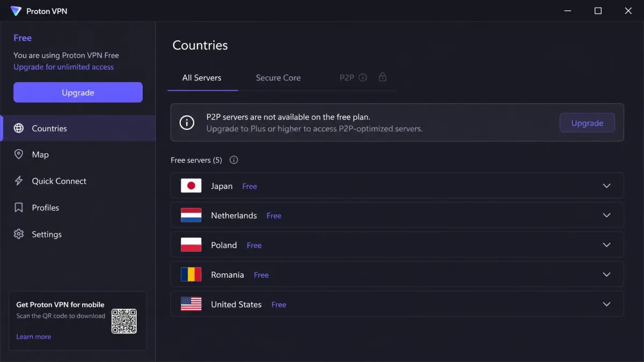Switch to the Secure Core tab
644x362 pixels.
click(x=278, y=78)
